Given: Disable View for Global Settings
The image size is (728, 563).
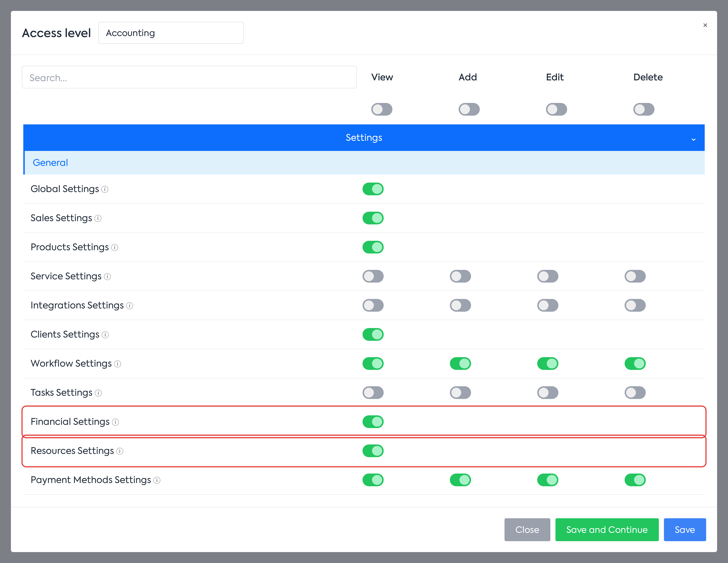Looking at the screenshot, I should tap(373, 189).
